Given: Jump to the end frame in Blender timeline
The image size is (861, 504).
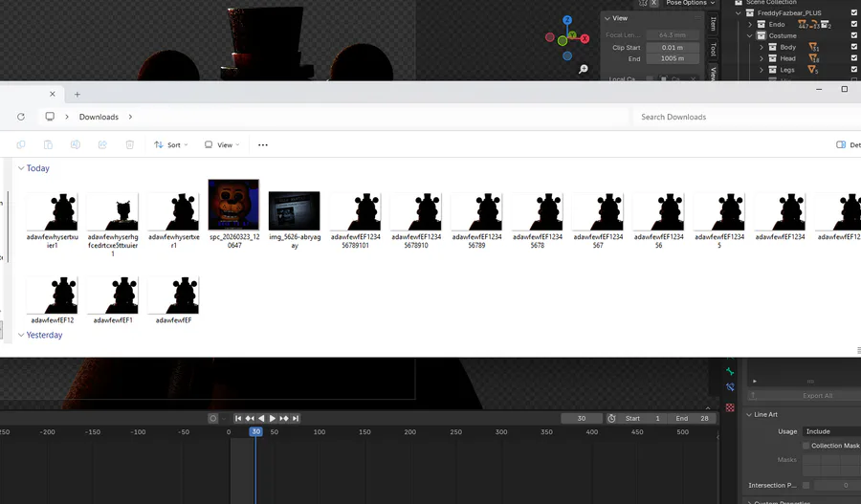Looking at the screenshot, I should 296,418.
